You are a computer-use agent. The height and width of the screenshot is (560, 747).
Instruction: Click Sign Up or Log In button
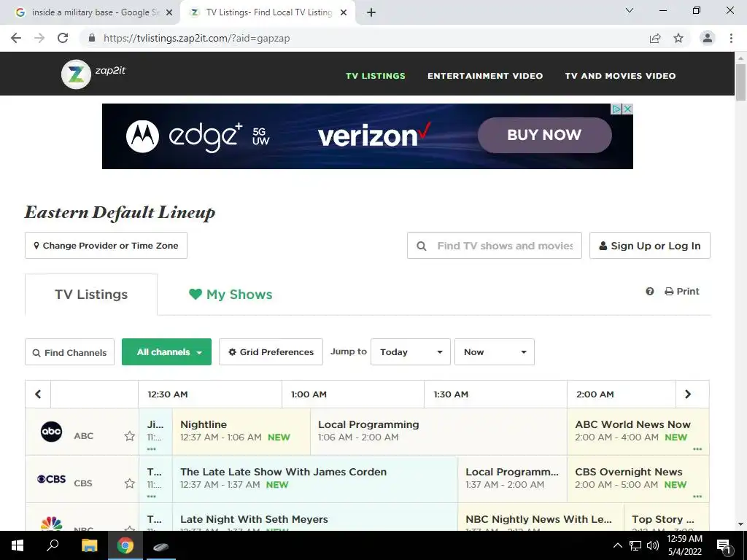coord(650,245)
